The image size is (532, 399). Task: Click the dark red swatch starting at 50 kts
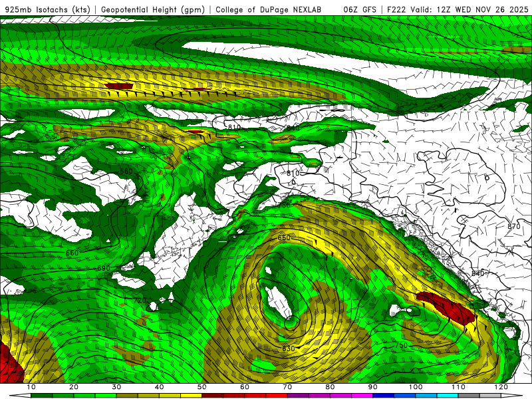tap(212, 396)
